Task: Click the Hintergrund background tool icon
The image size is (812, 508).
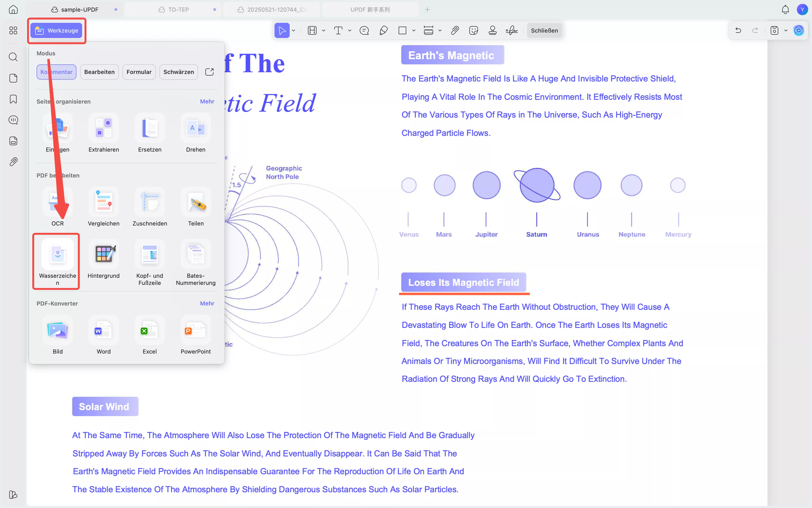Action: [x=103, y=254]
